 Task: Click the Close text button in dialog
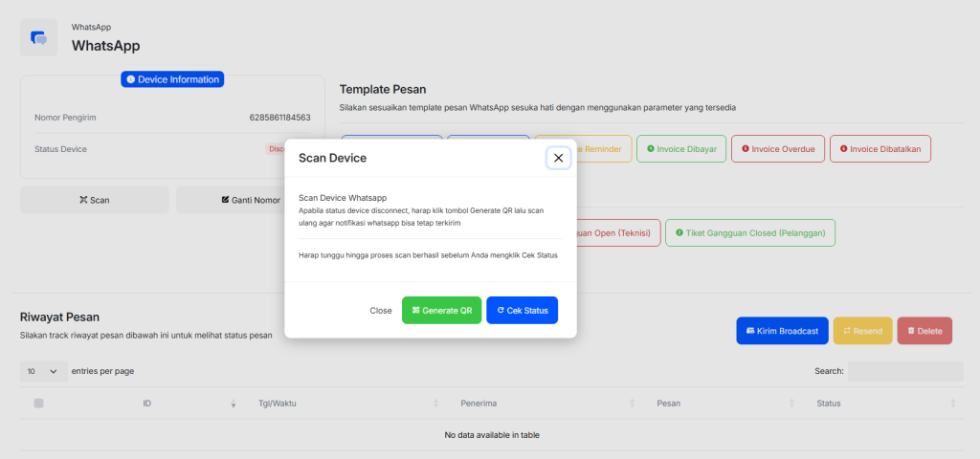pos(381,311)
